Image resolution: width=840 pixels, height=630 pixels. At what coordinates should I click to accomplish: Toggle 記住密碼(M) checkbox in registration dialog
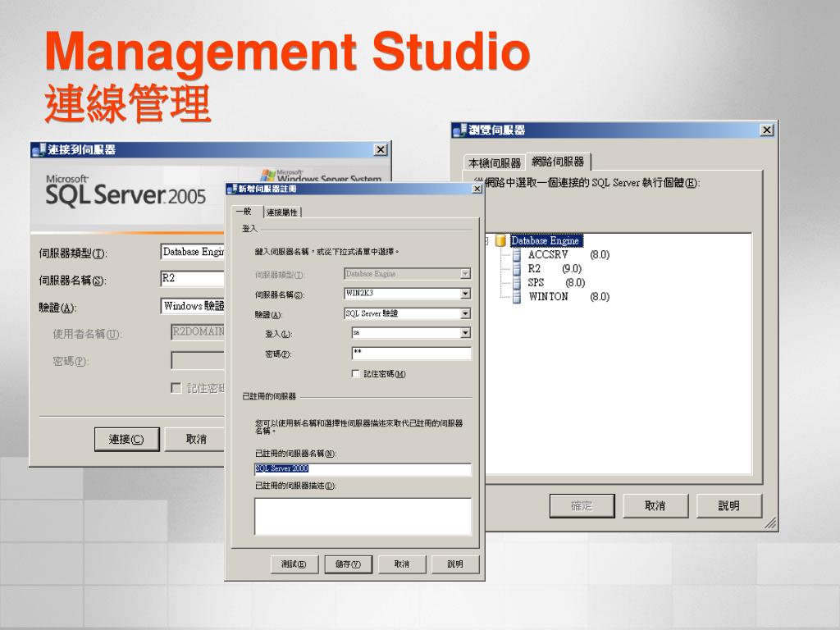(x=355, y=373)
